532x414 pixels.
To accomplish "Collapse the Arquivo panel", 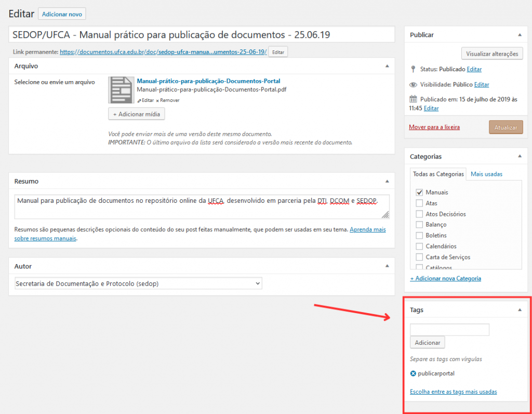I will (x=387, y=66).
